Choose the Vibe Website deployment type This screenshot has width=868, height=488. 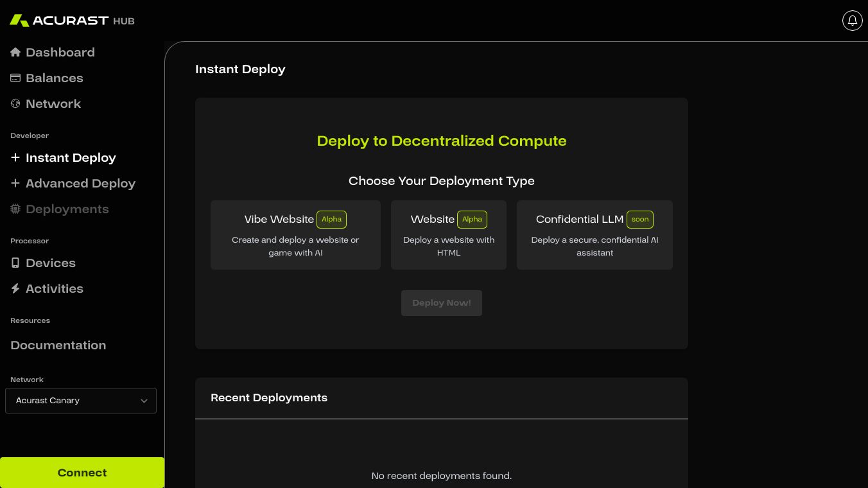pos(295,235)
